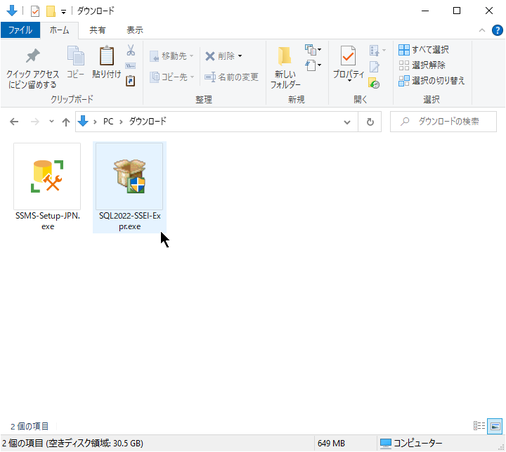This screenshot has width=506, height=452.
Task: Open the File tab
Action: tap(20, 30)
